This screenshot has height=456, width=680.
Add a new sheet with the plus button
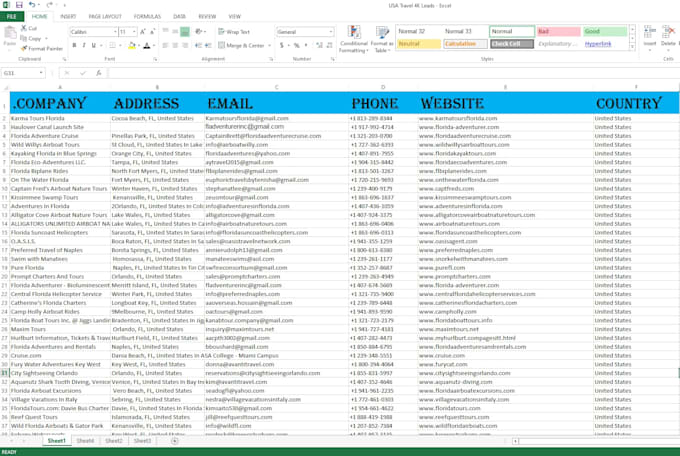coord(174,441)
